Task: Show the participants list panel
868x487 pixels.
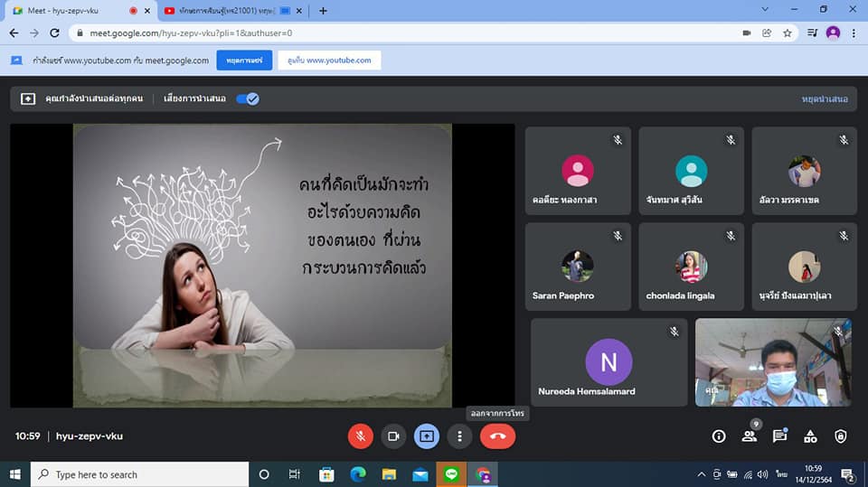Action: point(750,436)
